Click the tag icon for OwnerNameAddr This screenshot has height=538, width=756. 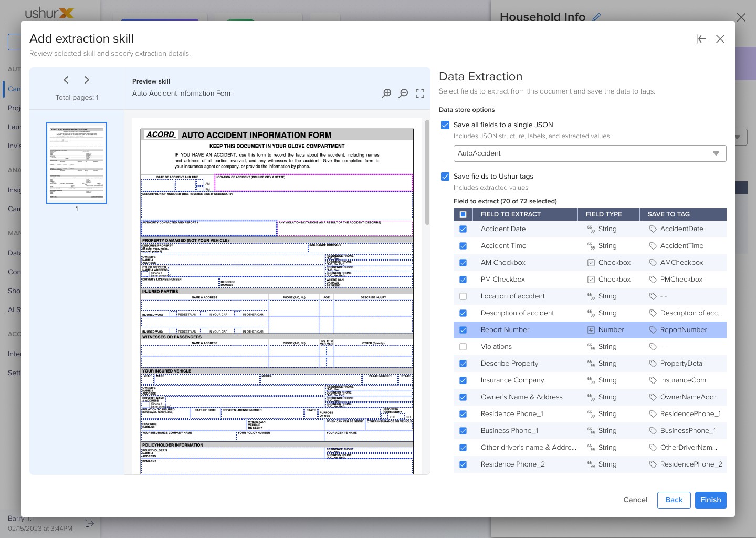(653, 397)
